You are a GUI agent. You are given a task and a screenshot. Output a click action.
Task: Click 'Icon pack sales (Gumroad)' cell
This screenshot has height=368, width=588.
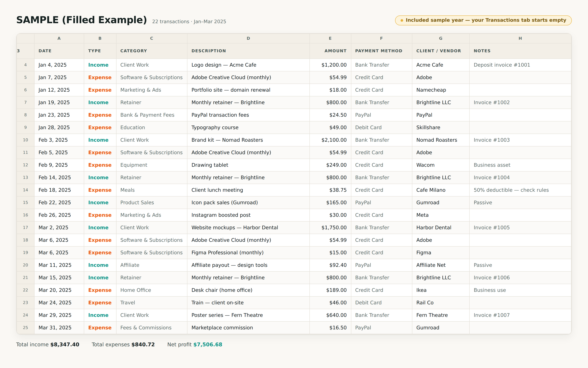click(x=248, y=203)
